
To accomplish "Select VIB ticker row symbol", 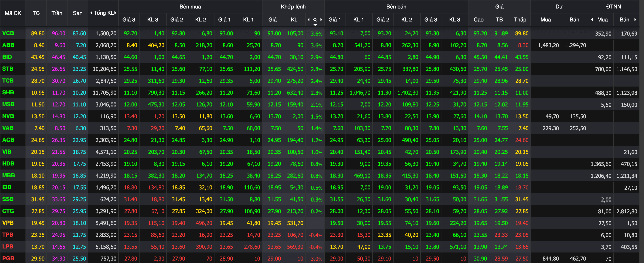I will pos(7,152).
